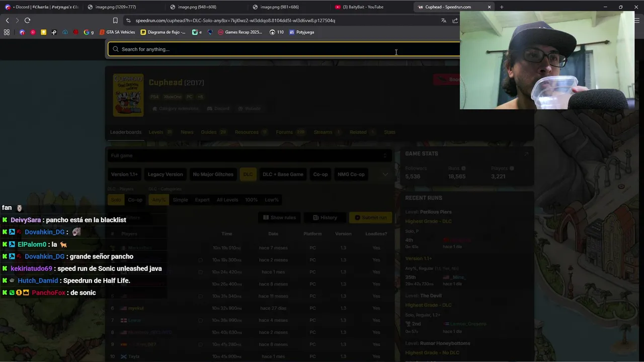Image resolution: width=644 pixels, height=362 pixels.
Task: Expand the +6 platforms tag
Action: point(200,97)
